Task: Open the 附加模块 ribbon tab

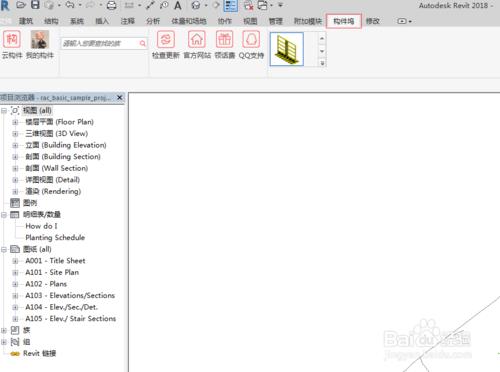Action: pos(308,21)
